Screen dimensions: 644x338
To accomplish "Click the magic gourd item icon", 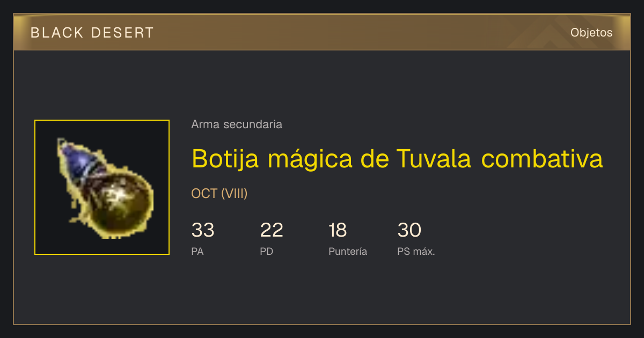I will click(105, 188).
